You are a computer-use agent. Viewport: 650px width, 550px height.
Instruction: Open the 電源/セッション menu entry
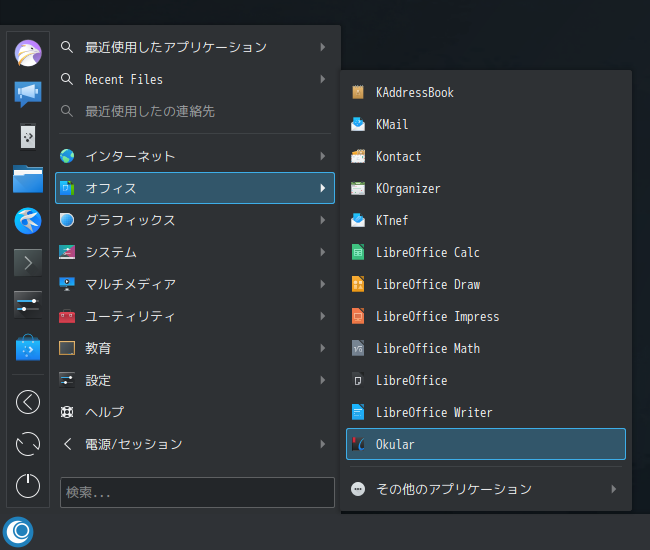click(x=195, y=444)
